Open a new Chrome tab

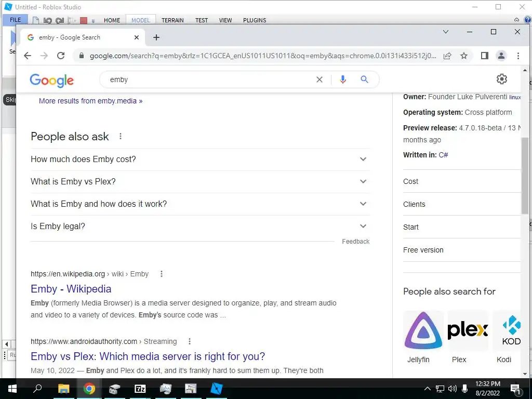pyautogui.click(x=156, y=37)
